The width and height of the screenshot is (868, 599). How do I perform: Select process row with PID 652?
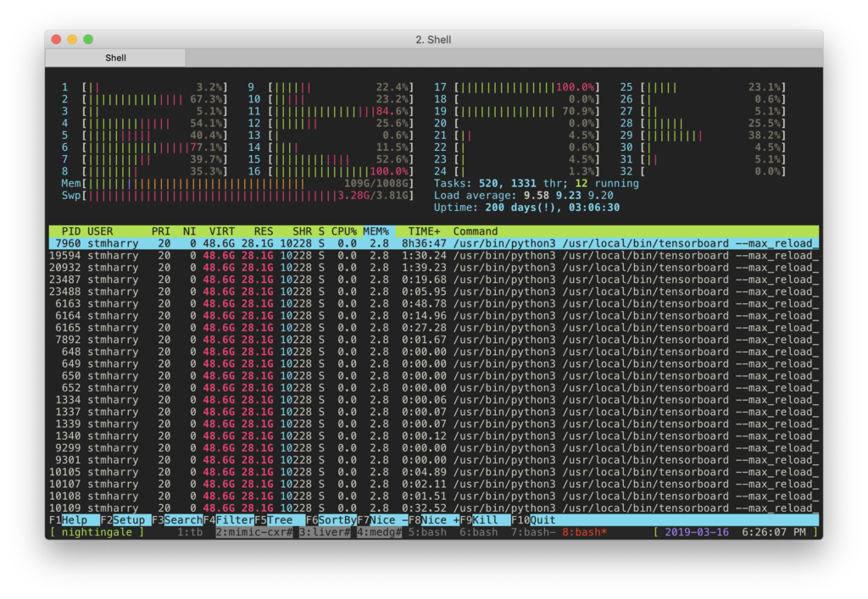point(433,388)
